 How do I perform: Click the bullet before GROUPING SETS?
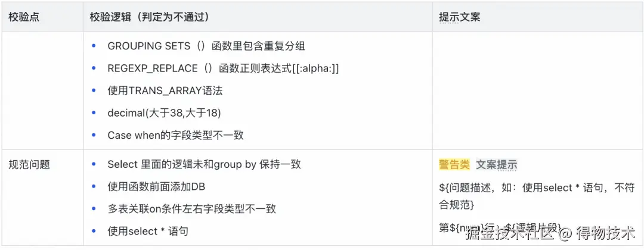[93, 46]
